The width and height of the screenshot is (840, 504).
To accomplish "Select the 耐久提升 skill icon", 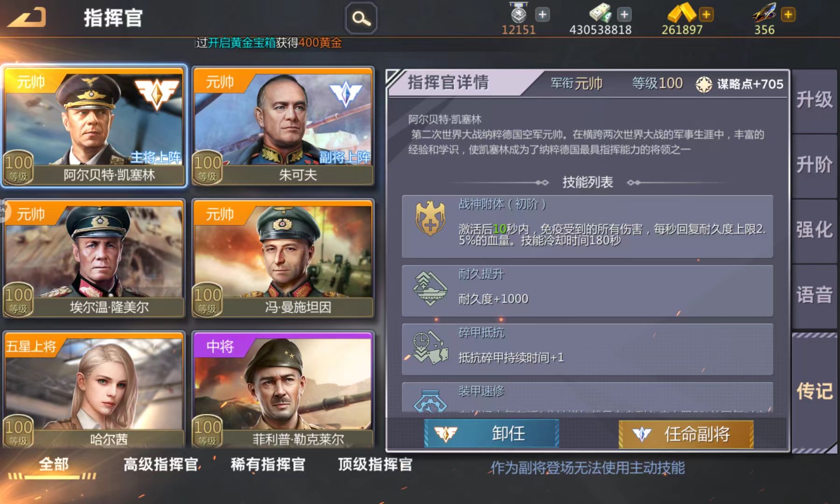I will (430, 289).
